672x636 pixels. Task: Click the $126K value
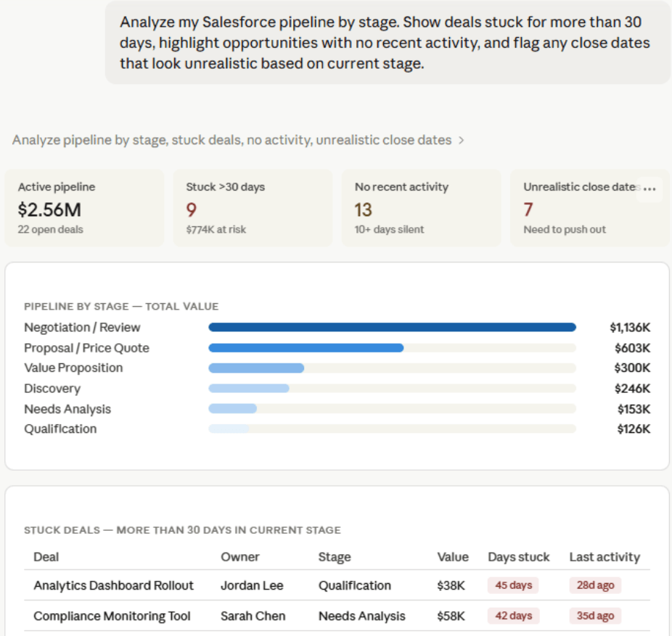(x=634, y=429)
